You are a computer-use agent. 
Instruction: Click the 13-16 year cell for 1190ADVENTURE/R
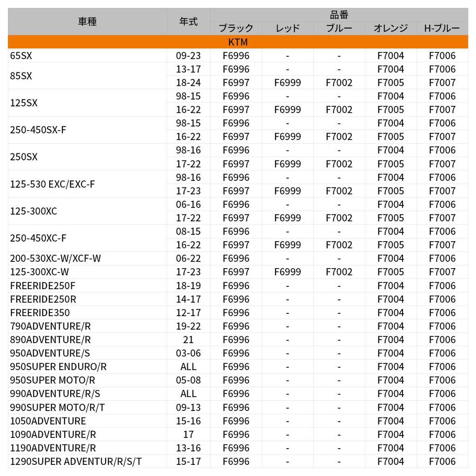coord(188,448)
